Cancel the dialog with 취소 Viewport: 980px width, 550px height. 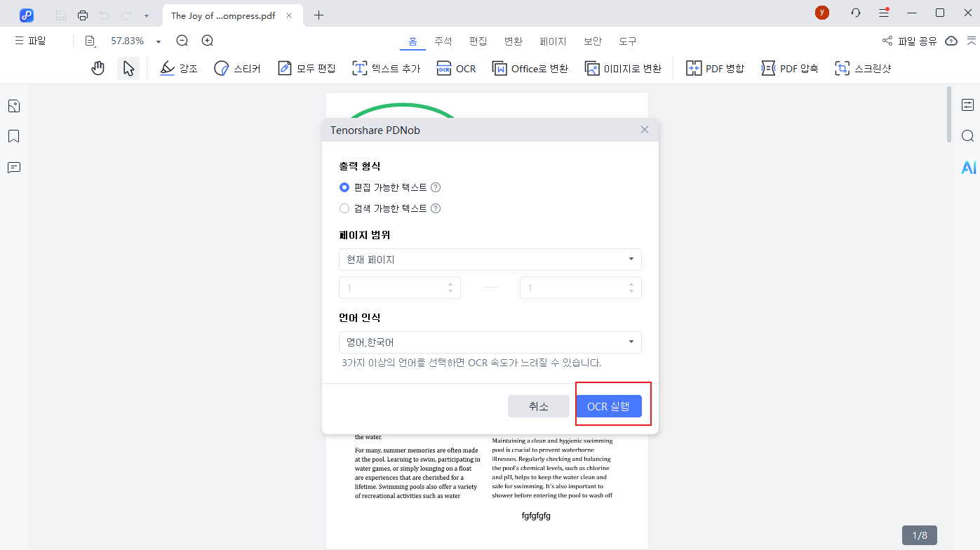(538, 405)
